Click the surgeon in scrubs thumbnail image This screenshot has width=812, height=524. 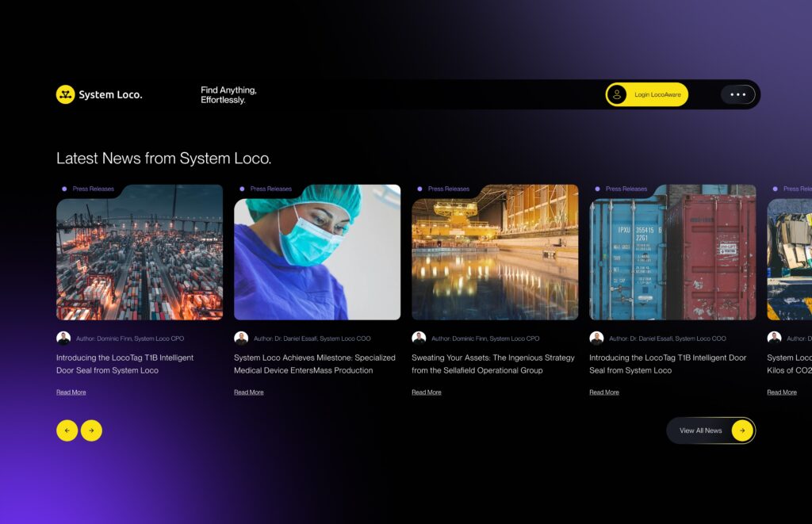pyautogui.click(x=317, y=254)
